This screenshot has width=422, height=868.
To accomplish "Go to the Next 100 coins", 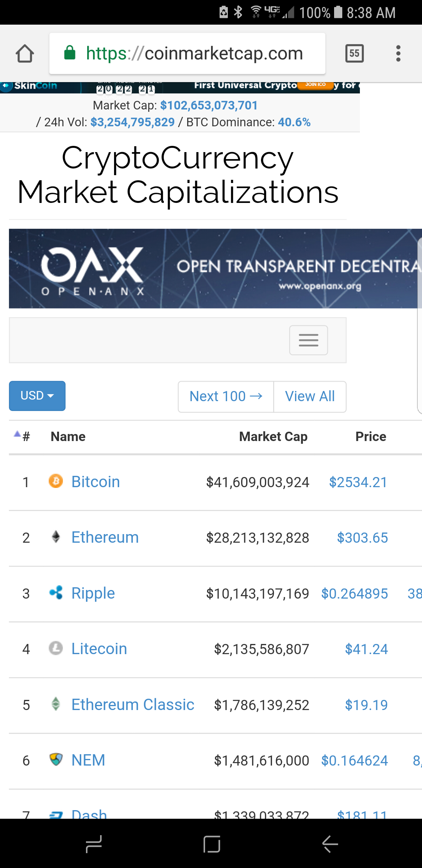I will point(226,396).
